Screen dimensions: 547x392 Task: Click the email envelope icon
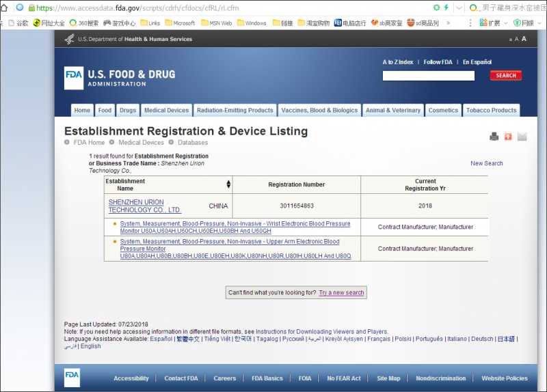(x=522, y=137)
